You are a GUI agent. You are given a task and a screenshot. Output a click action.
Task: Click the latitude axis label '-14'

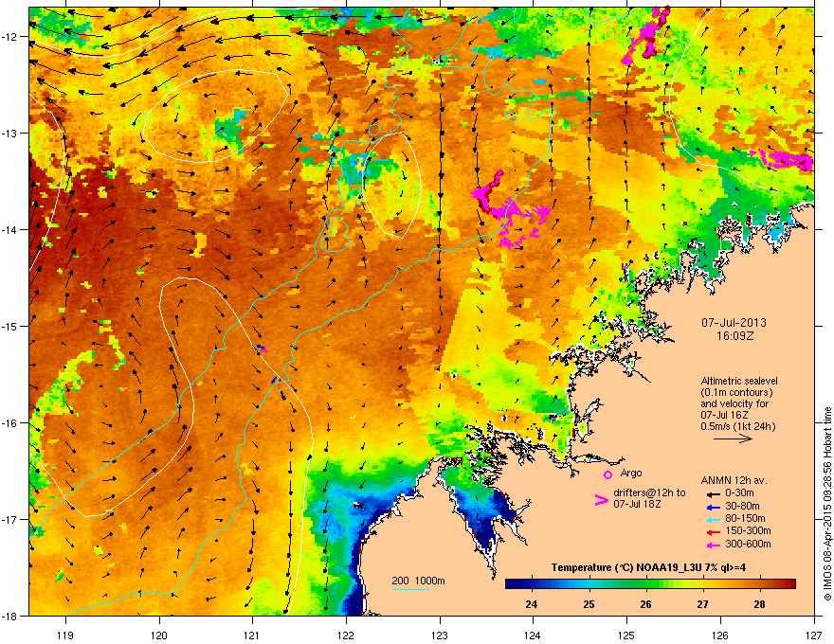coord(9,230)
